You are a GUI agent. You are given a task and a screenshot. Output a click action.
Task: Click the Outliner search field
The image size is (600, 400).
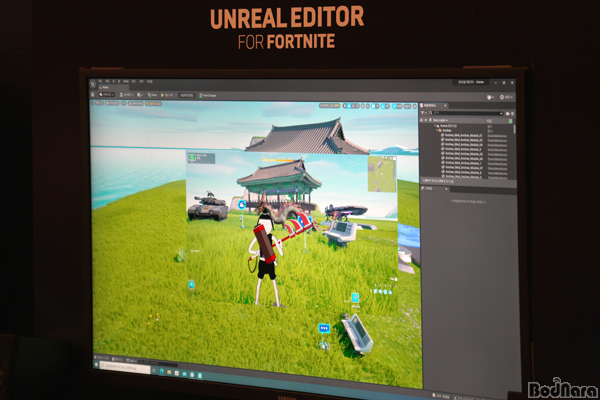click(466, 113)
